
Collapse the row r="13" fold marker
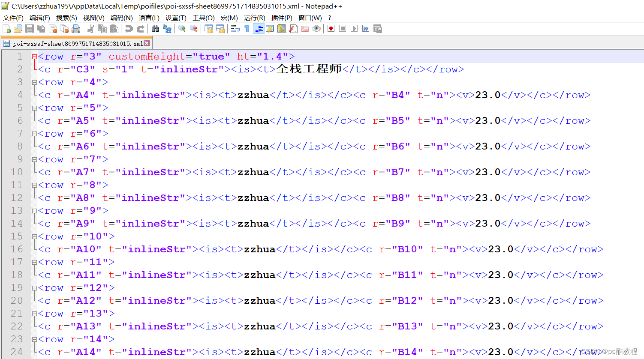tap(34, 314)
